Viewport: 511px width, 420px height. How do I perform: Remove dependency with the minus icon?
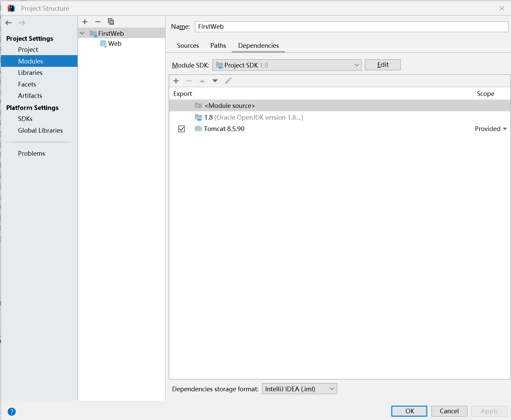point(189,81)
